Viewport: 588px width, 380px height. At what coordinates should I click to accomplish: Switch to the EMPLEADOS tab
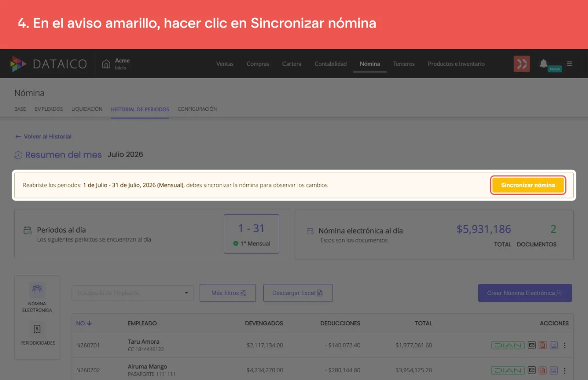49,109
